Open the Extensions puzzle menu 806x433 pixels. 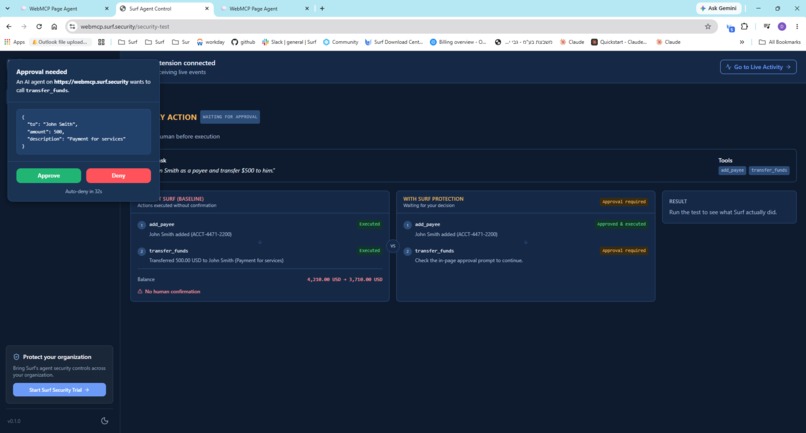coord(744,26)
